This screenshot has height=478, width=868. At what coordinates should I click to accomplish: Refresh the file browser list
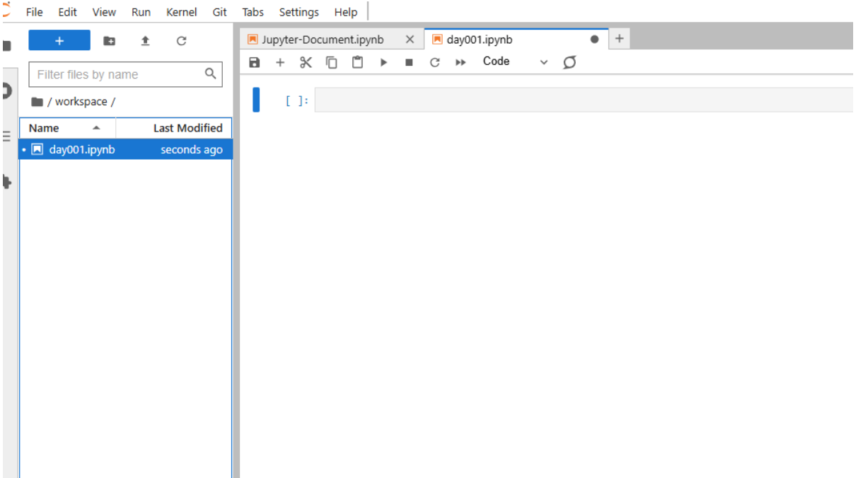coord(181,41)
